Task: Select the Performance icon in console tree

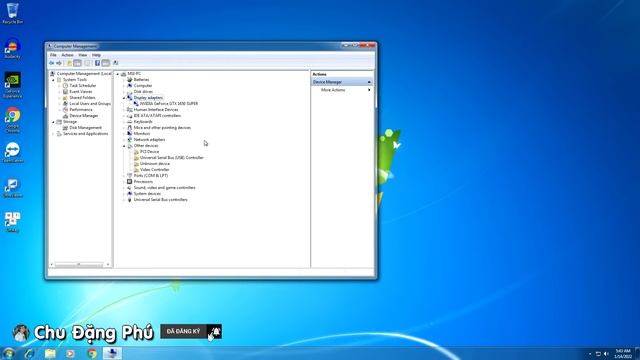Action: pos(65,110)
